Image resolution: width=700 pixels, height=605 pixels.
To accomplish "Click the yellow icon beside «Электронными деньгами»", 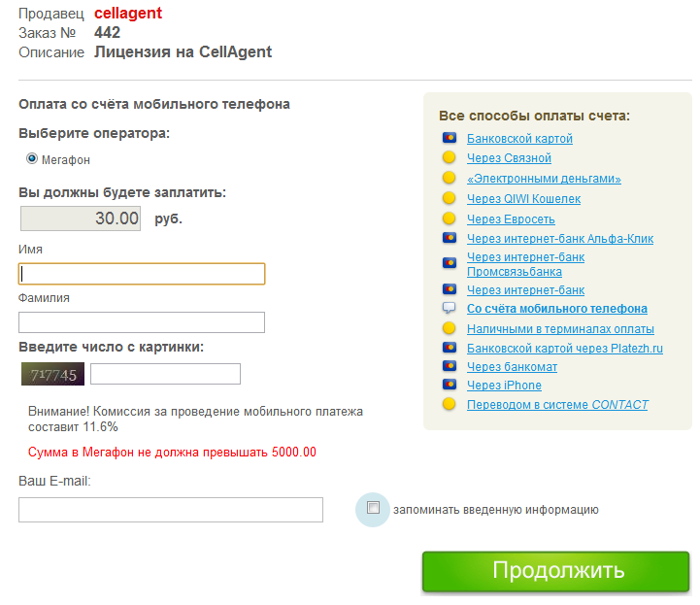I will pos(449,178).
